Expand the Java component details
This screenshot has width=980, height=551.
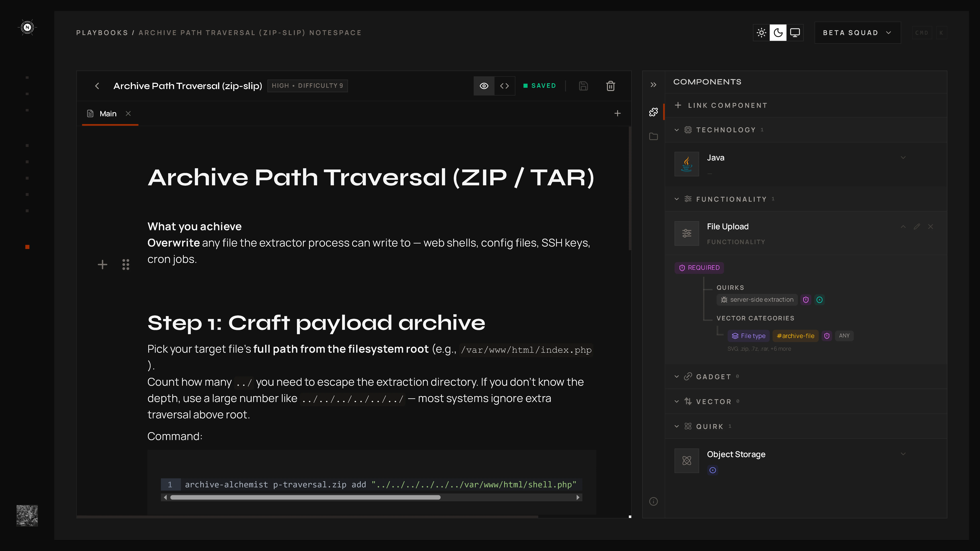click(x=903, y=157)
